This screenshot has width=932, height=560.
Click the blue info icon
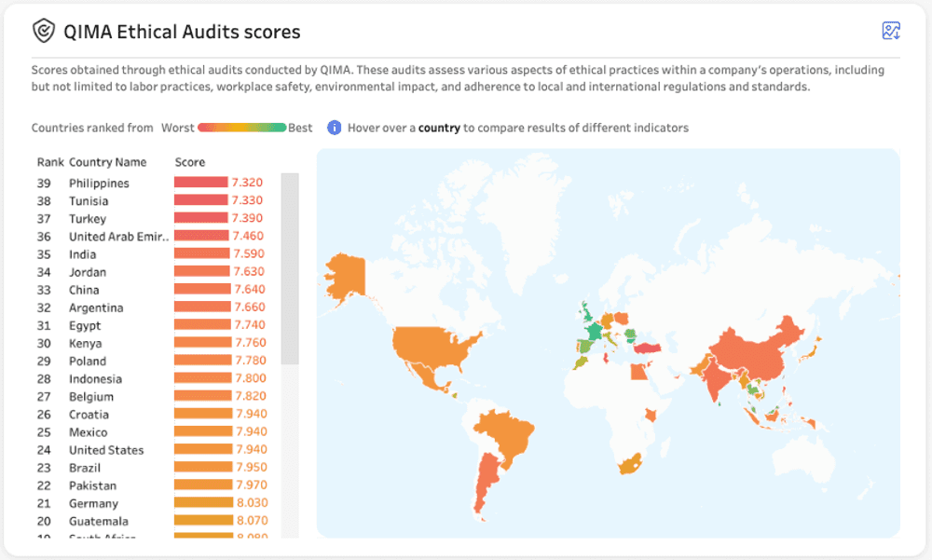click(x=334, y=128)
